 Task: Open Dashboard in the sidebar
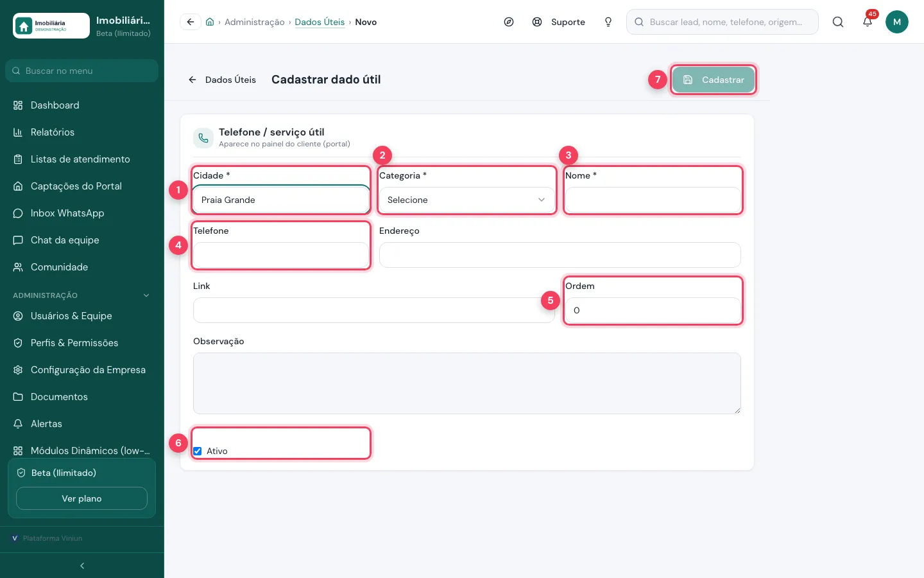(x=82, y=105)
